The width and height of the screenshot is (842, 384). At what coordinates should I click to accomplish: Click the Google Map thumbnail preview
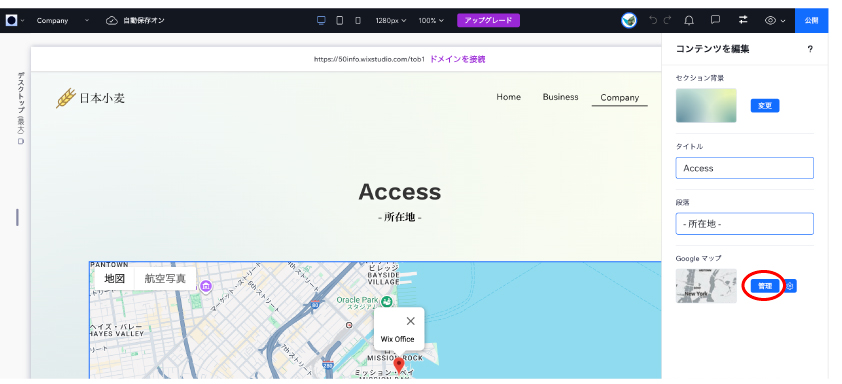[x=706, y=286]
